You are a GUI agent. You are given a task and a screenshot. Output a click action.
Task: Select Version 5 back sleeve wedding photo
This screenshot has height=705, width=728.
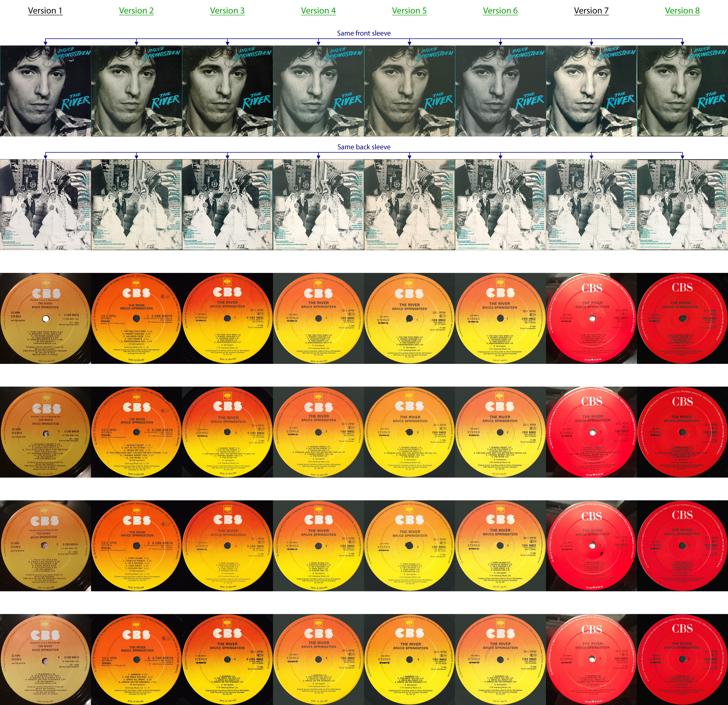[x=409, y=205]
